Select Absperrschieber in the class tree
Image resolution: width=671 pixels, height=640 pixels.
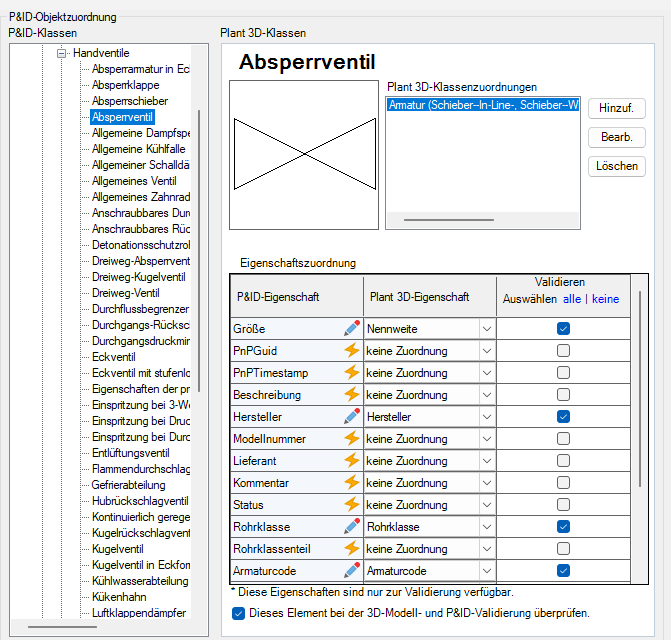pyautogui.click(x=130, y=101)
